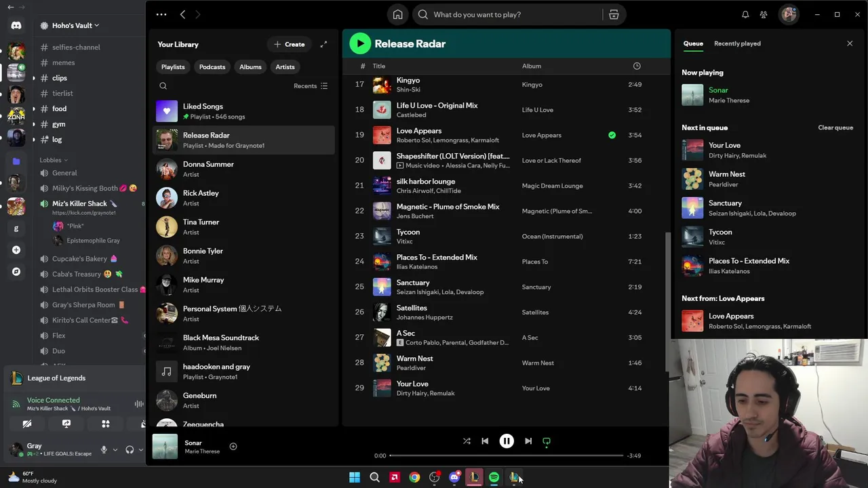This screenshot has width=868, height=488.
Task: Open the memes channel in Discord
Action: (x=63, y=62)
